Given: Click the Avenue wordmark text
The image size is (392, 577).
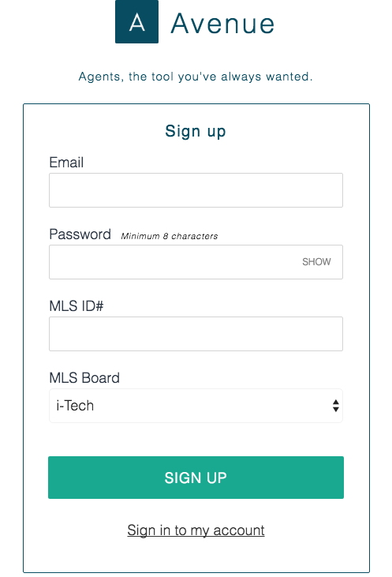Looking at the screenshot, I should (x=223, y=24).
